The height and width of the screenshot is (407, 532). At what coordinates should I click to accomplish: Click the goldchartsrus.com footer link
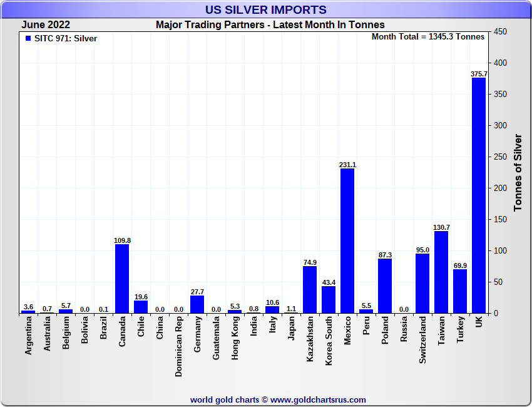coord(278,399)
